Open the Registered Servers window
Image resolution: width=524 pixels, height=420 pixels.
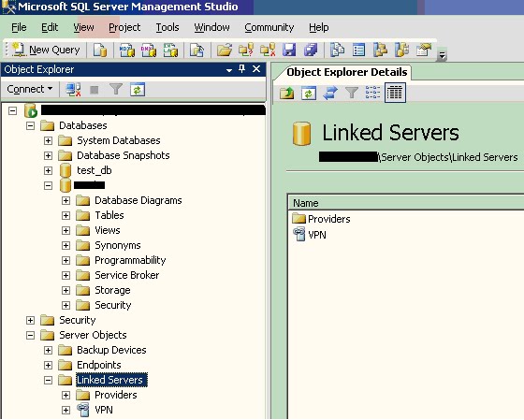[x=337, y=51]
